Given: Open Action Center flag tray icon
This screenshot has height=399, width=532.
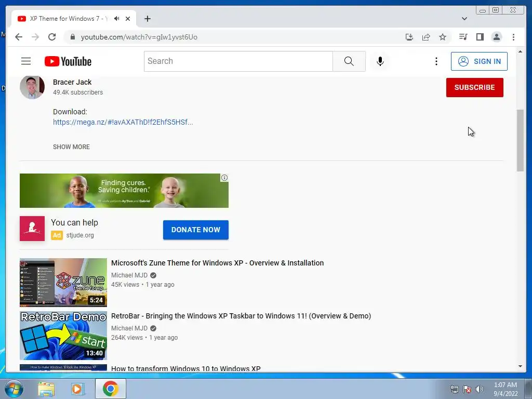Looking at the screenshot, I should (467, 389).
